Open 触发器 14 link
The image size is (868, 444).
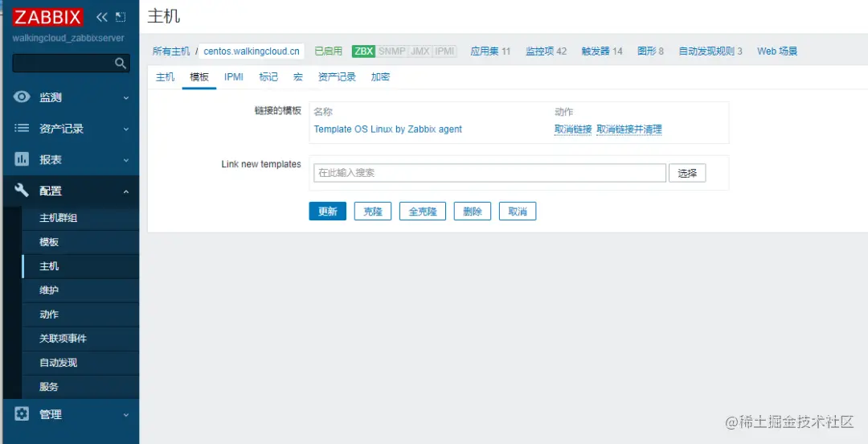click(x=602, y=51)
